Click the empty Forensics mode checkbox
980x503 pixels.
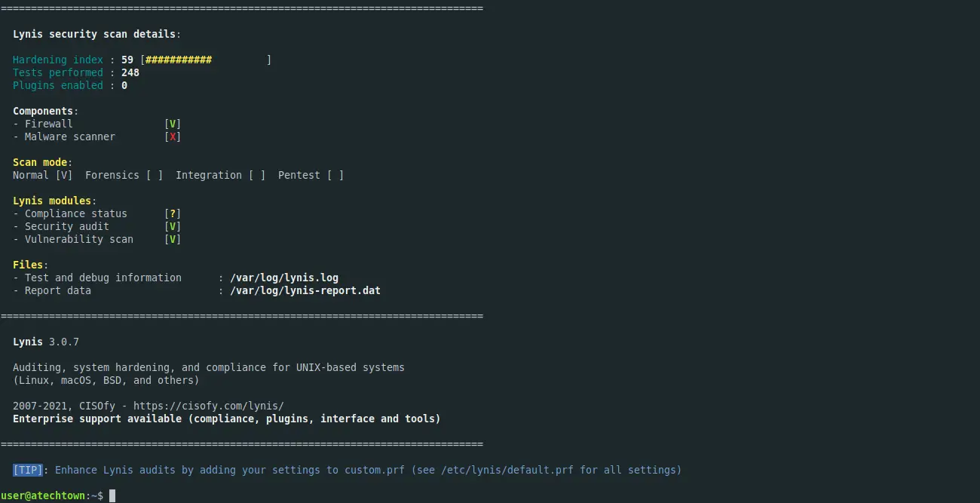(x=155, y=175)
